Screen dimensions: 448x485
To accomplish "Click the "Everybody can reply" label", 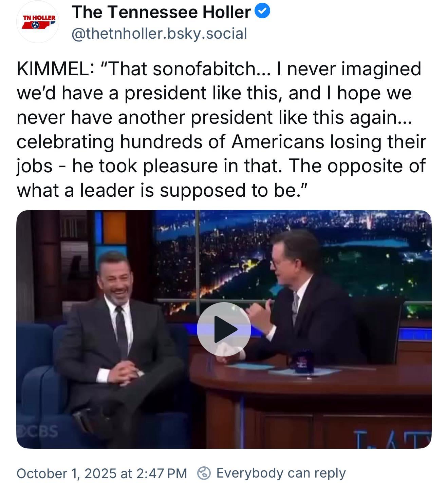I will 281,473.
